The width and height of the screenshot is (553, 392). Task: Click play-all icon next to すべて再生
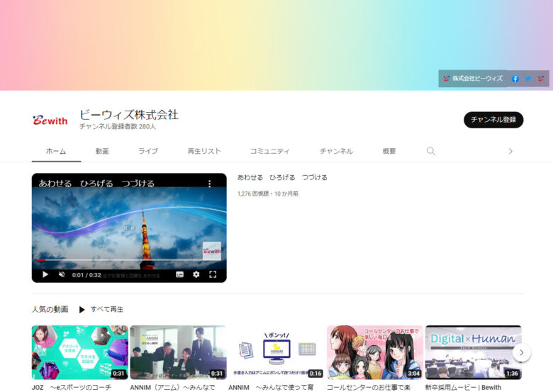click(82, 310)
